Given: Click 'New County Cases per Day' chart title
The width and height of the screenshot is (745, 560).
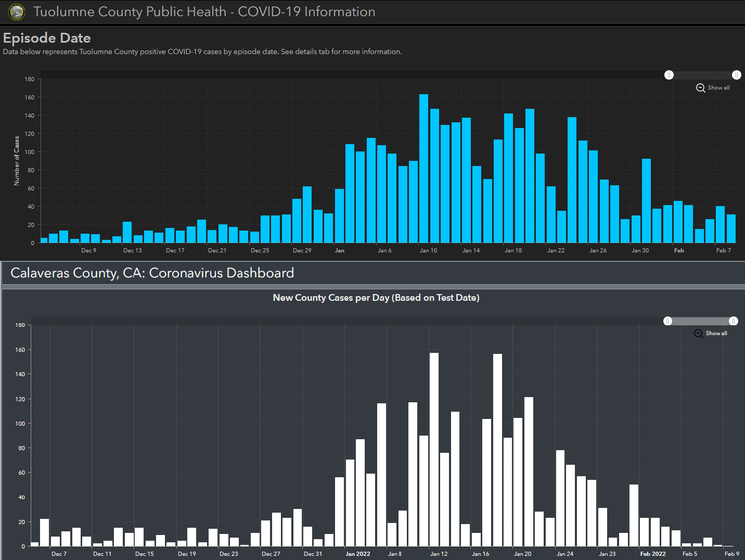Looking at the screenshot, I should tap(376, 298).
